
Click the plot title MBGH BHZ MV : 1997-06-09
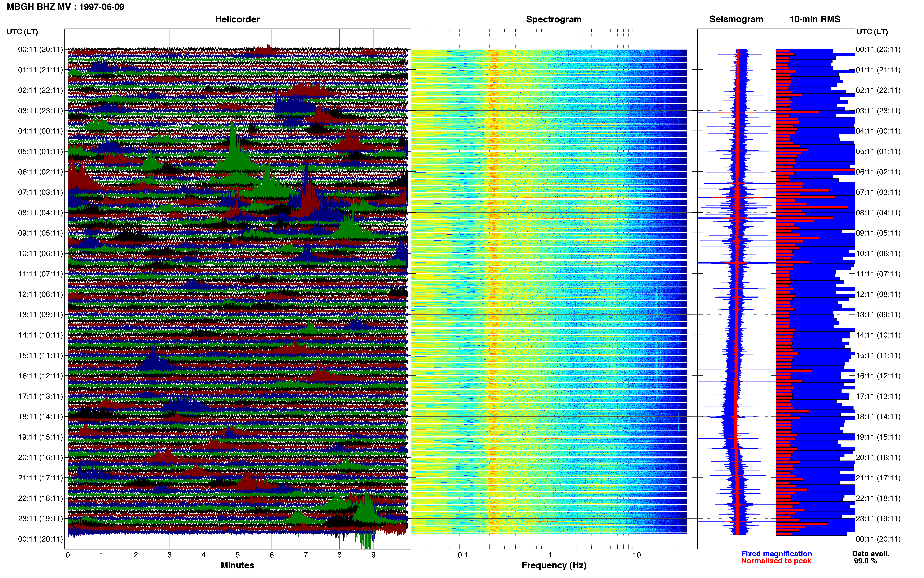pyautogui.click(x=65, y=7)
